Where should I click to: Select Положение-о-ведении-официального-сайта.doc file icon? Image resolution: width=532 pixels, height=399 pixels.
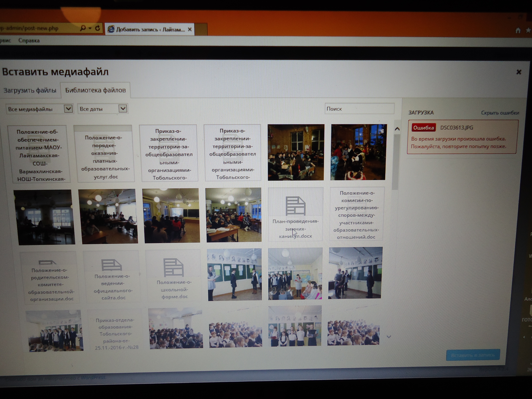click(112, 265)
